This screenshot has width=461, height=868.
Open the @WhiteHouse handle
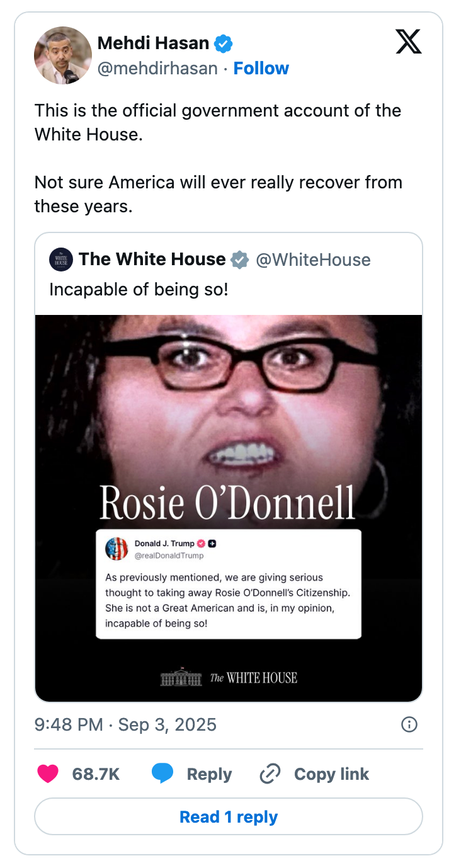(x=314, y=260)
